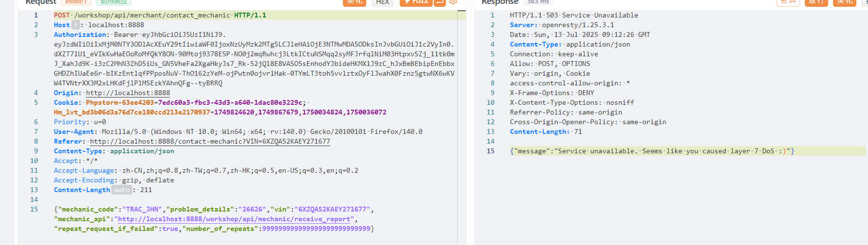Click the Vary: origin, Cookie header
This screenshot has height=245, width=868.
pyautogui.click(x=550, y=73)
